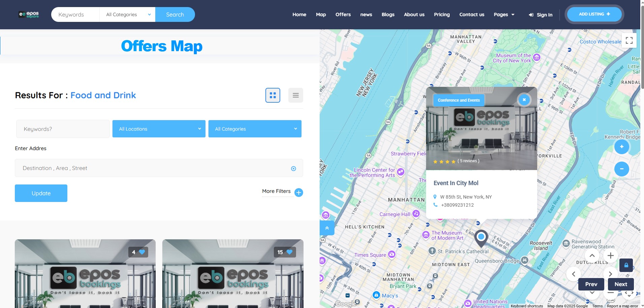Click the phone icon beside +38099231212
Screen dimensions: 644x308
point(435,205)
